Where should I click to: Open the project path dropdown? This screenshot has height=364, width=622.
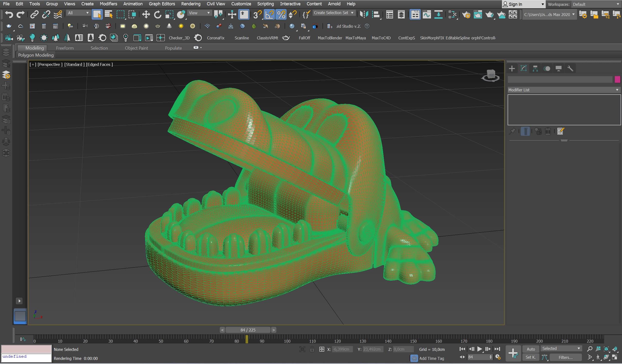click(x=550, y=15)
